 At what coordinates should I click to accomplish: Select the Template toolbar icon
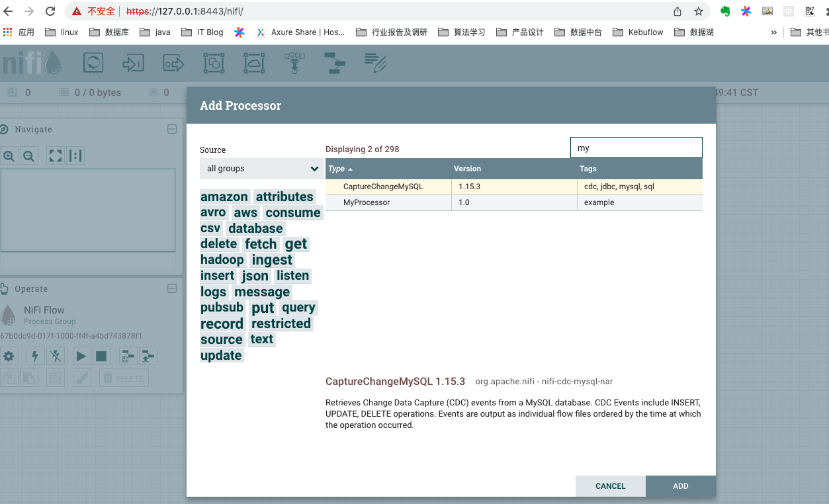(x=335, y=63)
